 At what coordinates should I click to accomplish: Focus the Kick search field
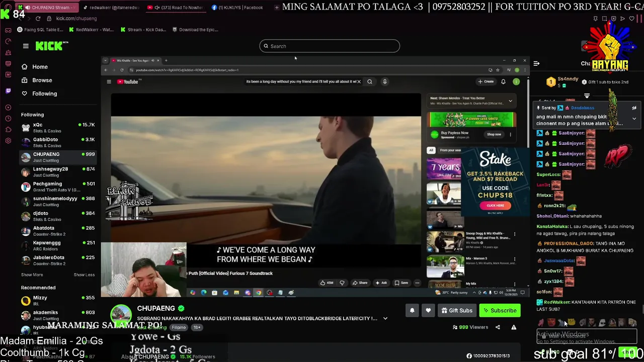(x=330, y=46)
